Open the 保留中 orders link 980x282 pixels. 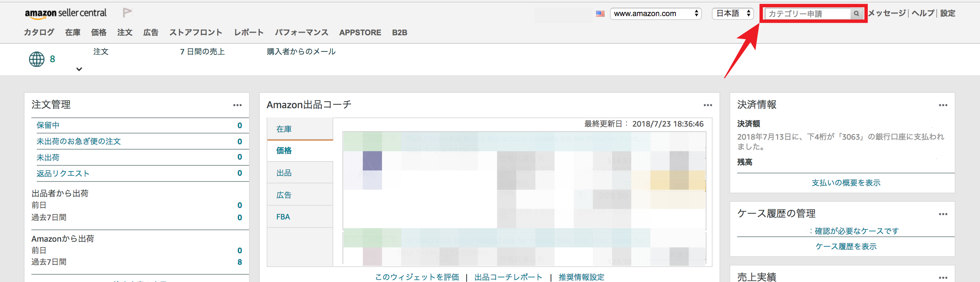point(48,125)
